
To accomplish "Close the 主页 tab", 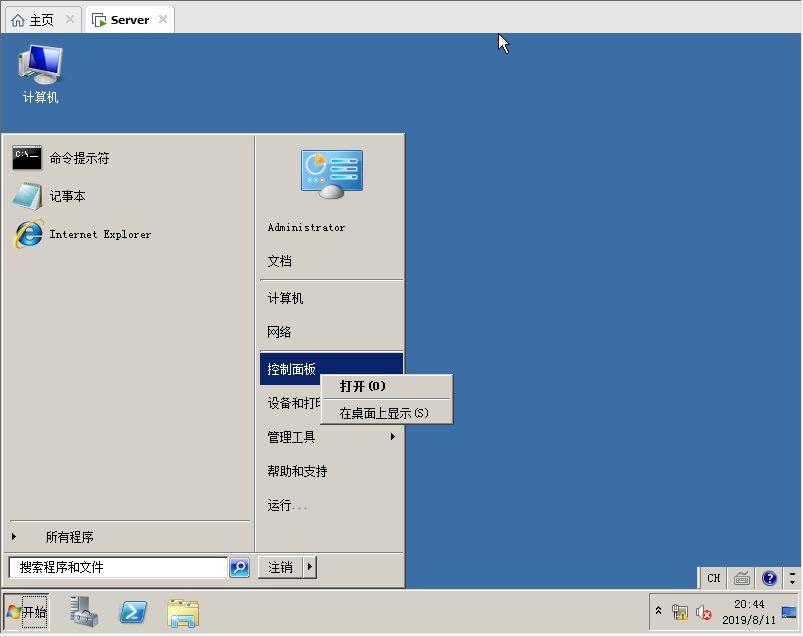I will coord(70,19).
